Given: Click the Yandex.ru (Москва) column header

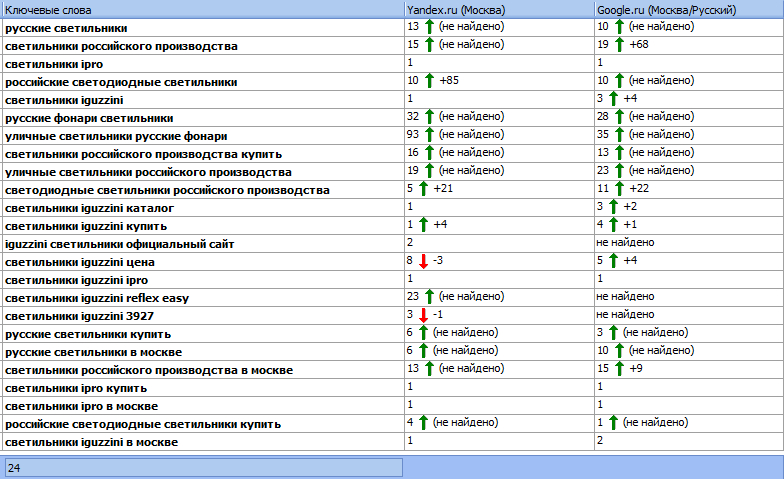Looking at the screenshot, I should (x=499, y=10).
